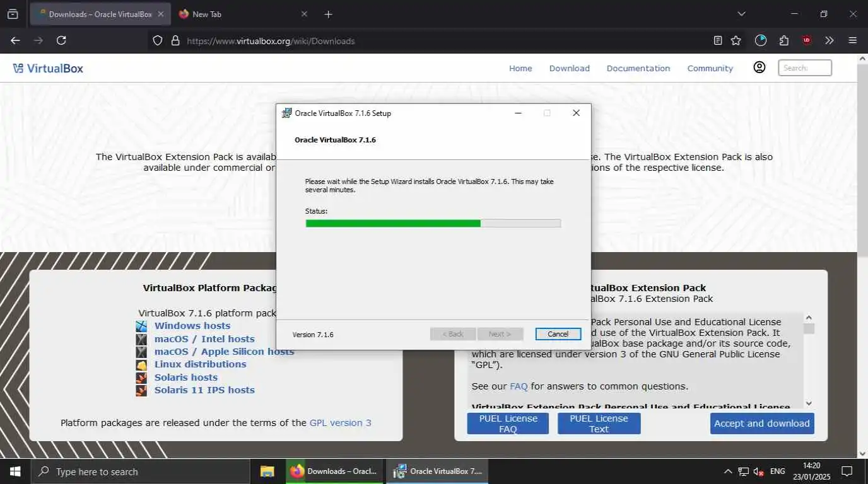Open the Documentation nav item

(x=638, y=68)
